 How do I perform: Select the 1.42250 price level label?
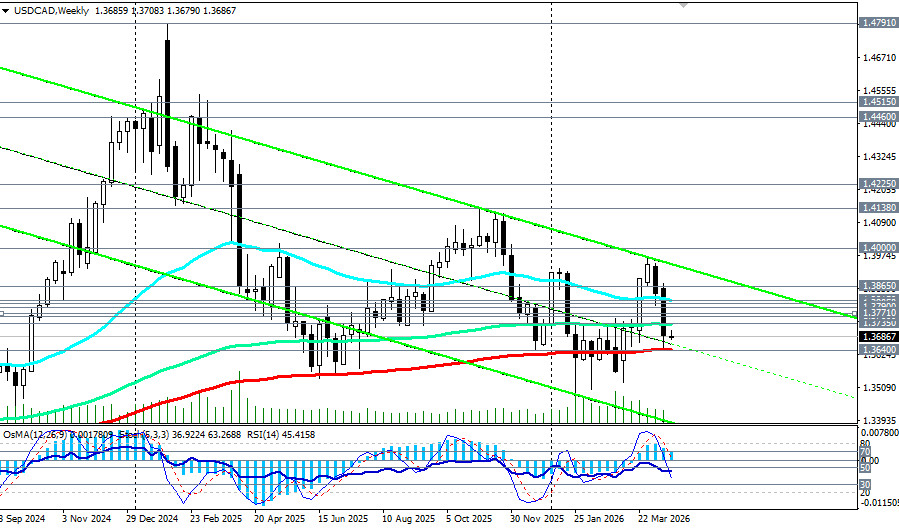878,184
